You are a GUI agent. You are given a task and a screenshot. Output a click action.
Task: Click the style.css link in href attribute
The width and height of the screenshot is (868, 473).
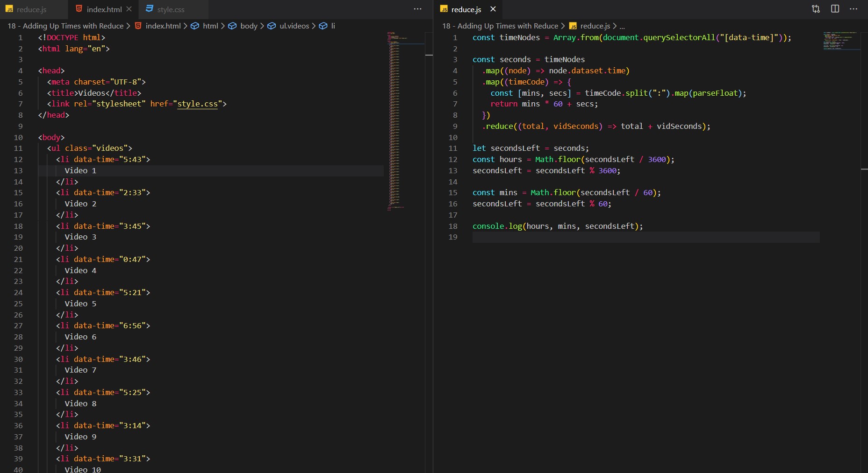pos(197,104)
